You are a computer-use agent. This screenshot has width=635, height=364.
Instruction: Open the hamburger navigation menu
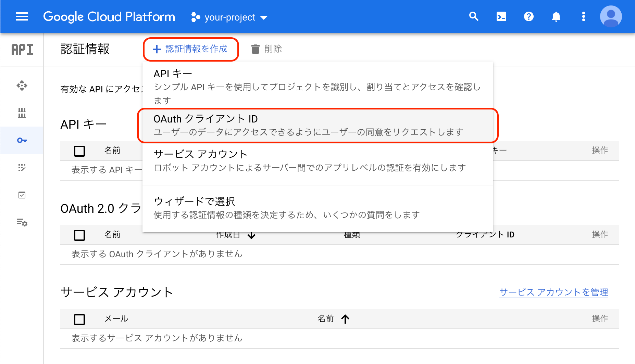22,16
